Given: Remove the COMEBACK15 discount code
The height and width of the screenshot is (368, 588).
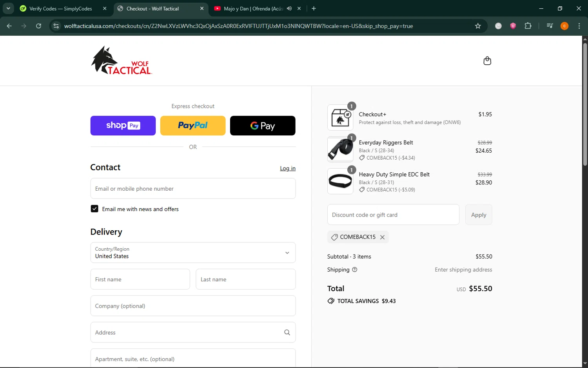Looking at the screenshot, I should (x=382, y=237).
